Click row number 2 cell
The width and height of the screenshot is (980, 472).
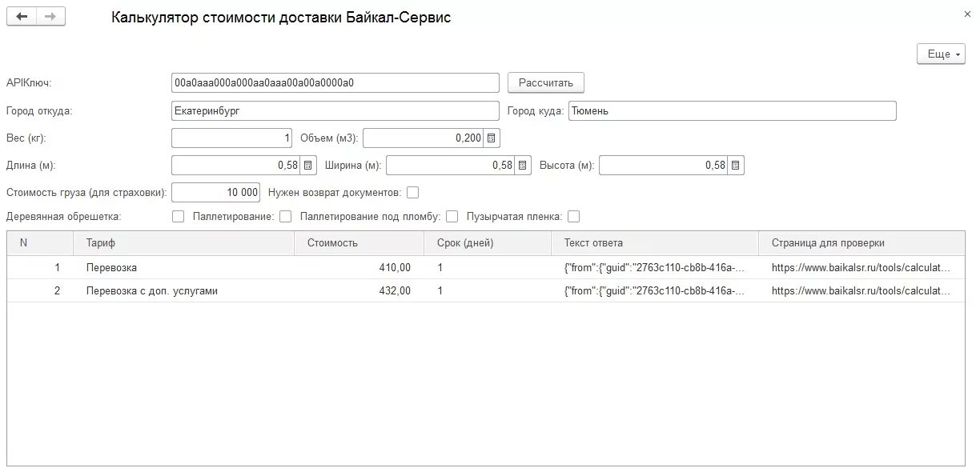tap(41, 291)
